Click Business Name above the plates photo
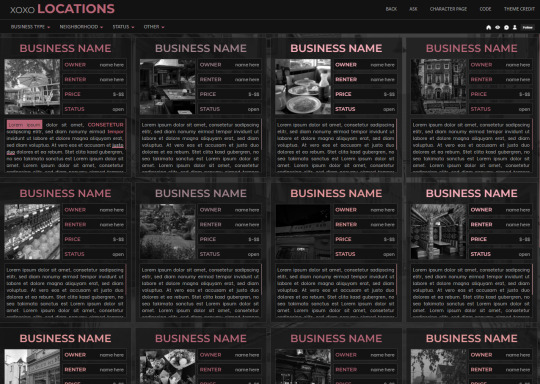The height and width of the screenshot is (384, 540). (336, 48)
